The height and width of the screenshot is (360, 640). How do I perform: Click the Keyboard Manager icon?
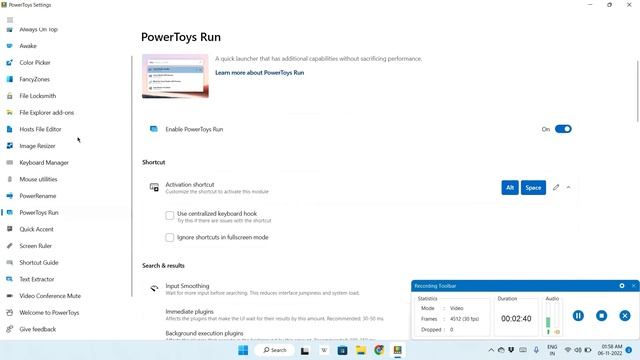10,162
